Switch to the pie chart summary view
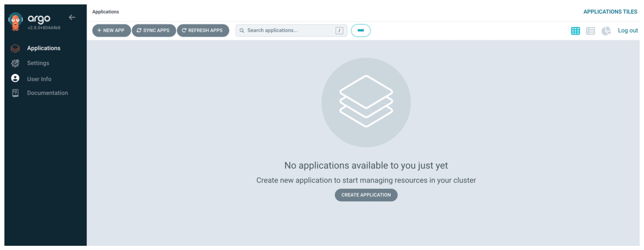Viewport: 644px width, 250px height. coord(606,31)
